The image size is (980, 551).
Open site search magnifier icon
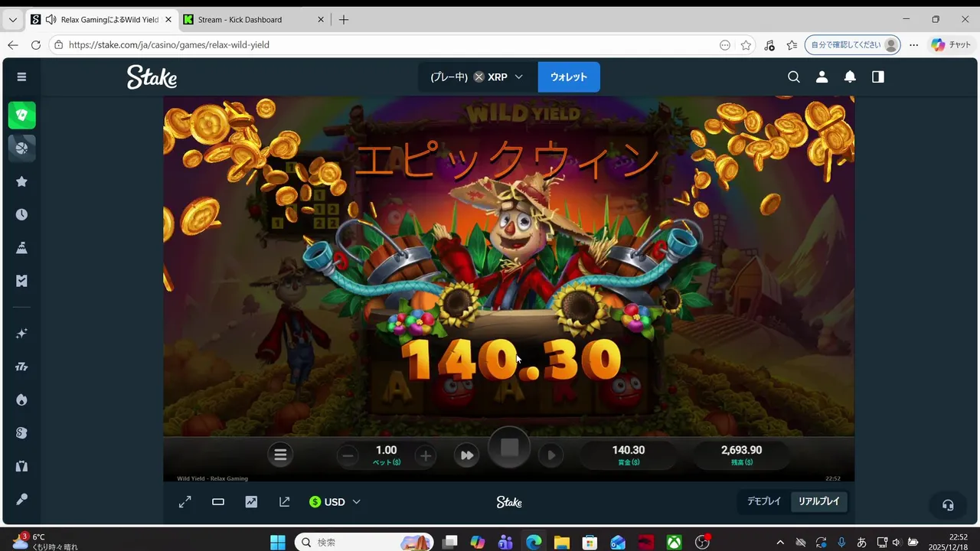tap(794, 77)
